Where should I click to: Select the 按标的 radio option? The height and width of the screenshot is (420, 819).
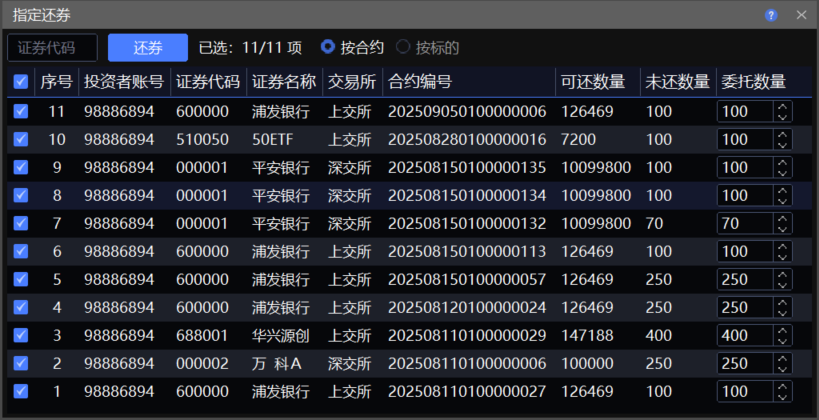click(404, 47)
